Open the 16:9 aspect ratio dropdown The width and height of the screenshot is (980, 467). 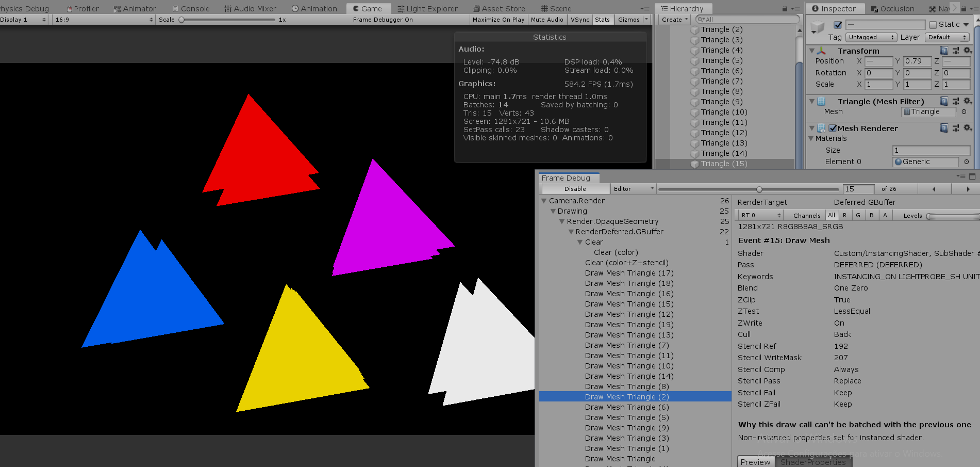coord(103,20)
